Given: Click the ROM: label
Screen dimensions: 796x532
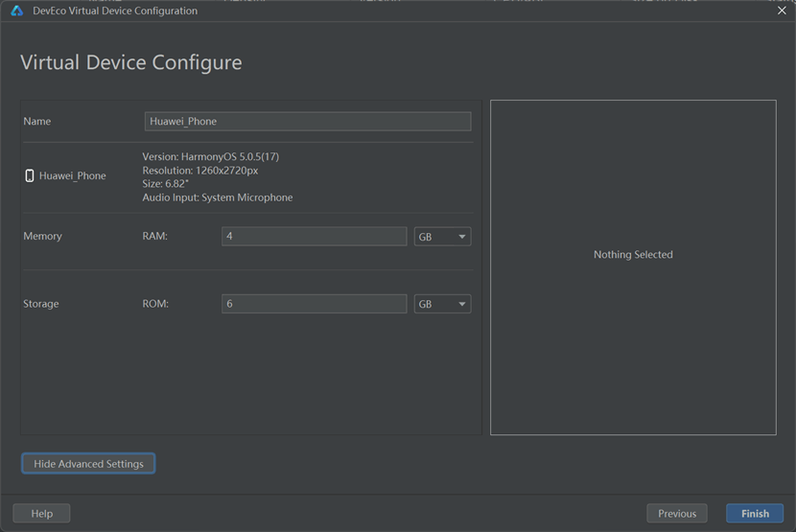Looking at the screenshot, I should coord(155,304).
